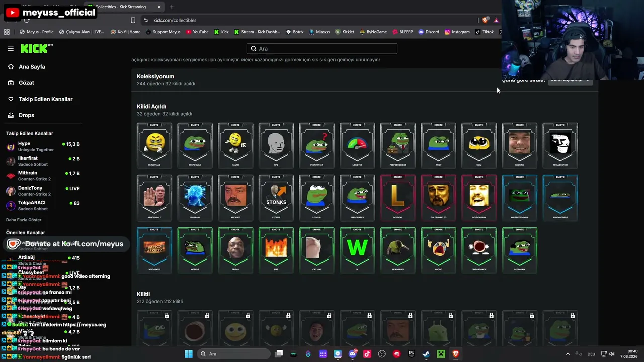Screen dimensions: 644x362
Task: Open the Mithrain channel
Action: (43, 176)
